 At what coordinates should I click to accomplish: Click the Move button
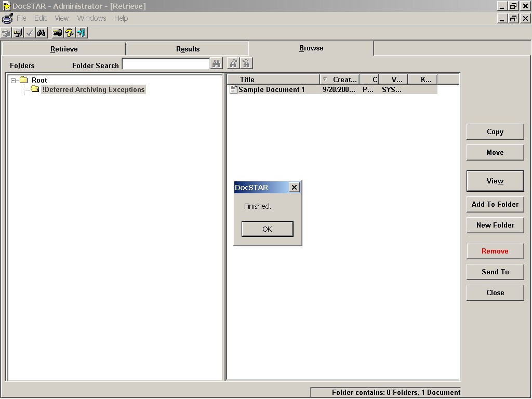coord(495,152)
